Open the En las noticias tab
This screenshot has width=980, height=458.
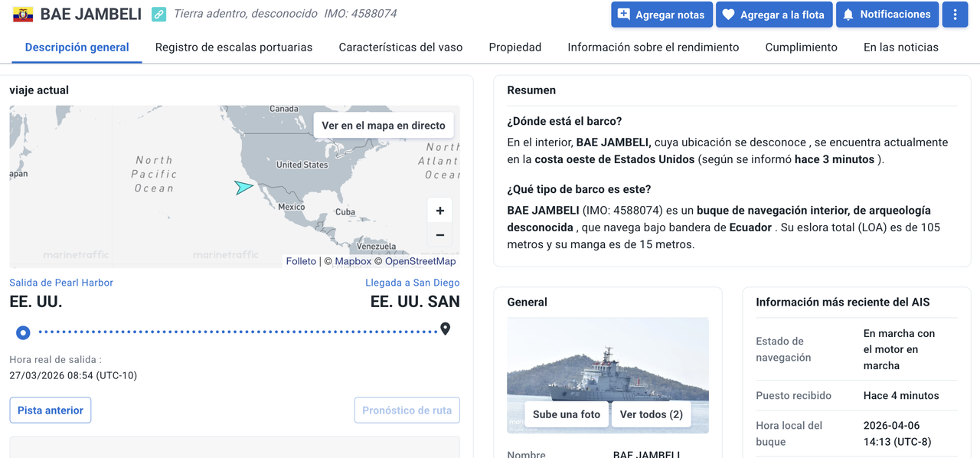click(901, 47)
